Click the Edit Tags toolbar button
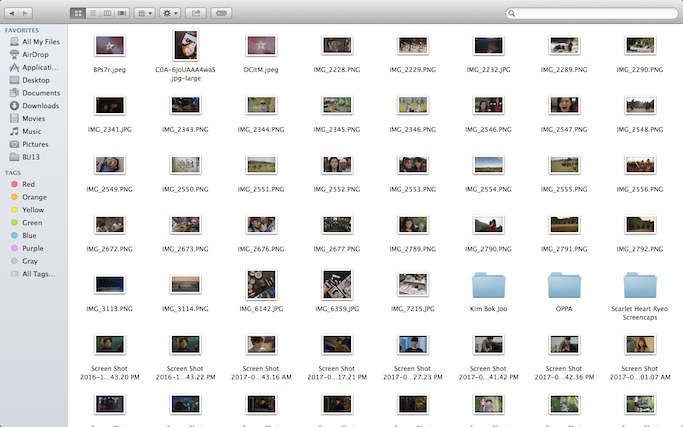This screenshot has height=427, width=683. point(221,13)
